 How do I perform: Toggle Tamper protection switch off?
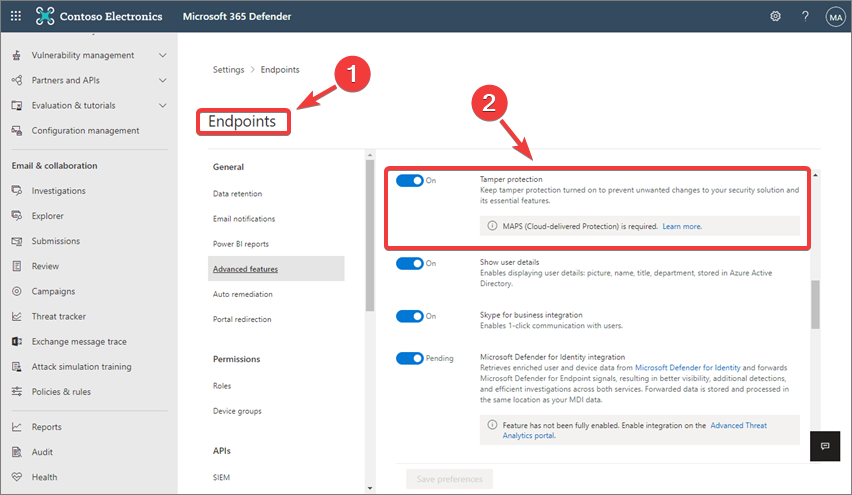[x=410, y=180]
